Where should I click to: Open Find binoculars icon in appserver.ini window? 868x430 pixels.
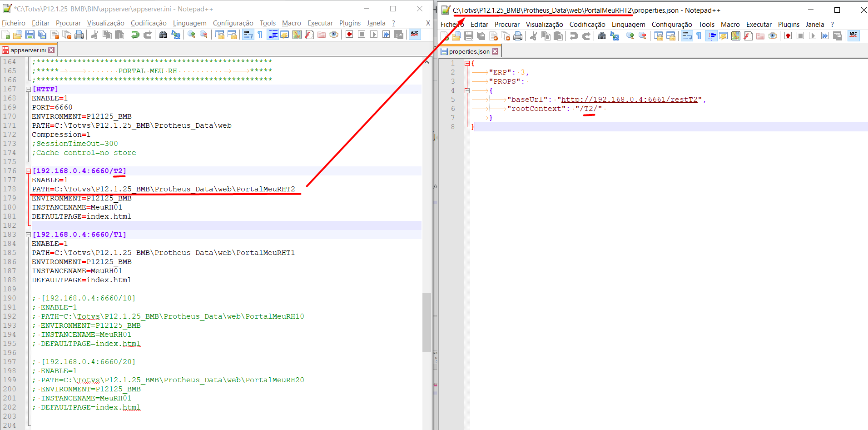click(x=163, y=35)
